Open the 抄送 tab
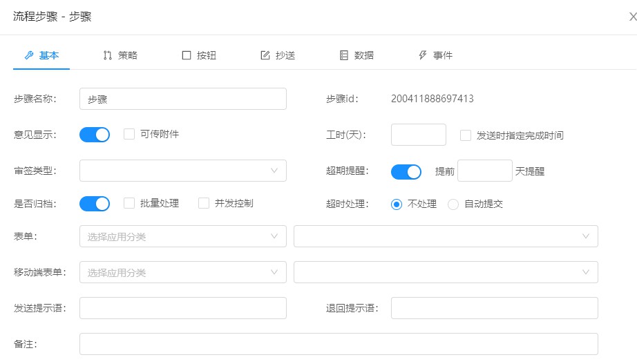Screen dimensions: 637x364 coord(278,55)
